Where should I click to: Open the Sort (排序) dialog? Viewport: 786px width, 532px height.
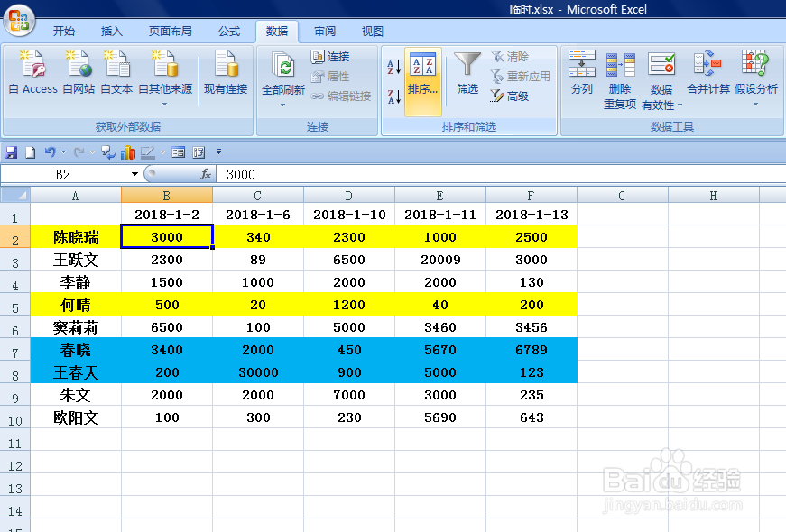[x=422, y=82]
